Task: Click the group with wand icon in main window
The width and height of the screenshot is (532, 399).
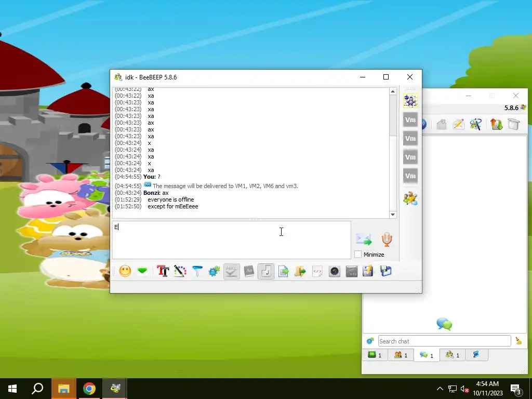Action: coord(476,124)
